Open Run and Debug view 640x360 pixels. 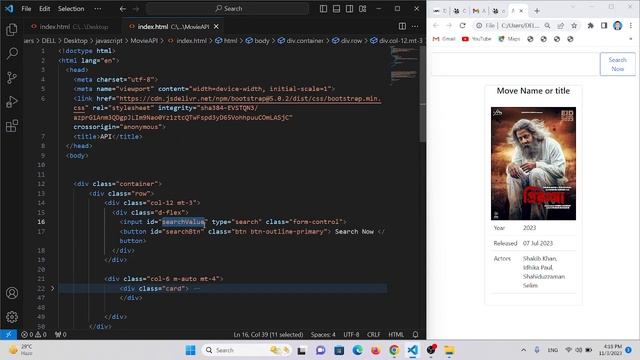tap(12, 102)
